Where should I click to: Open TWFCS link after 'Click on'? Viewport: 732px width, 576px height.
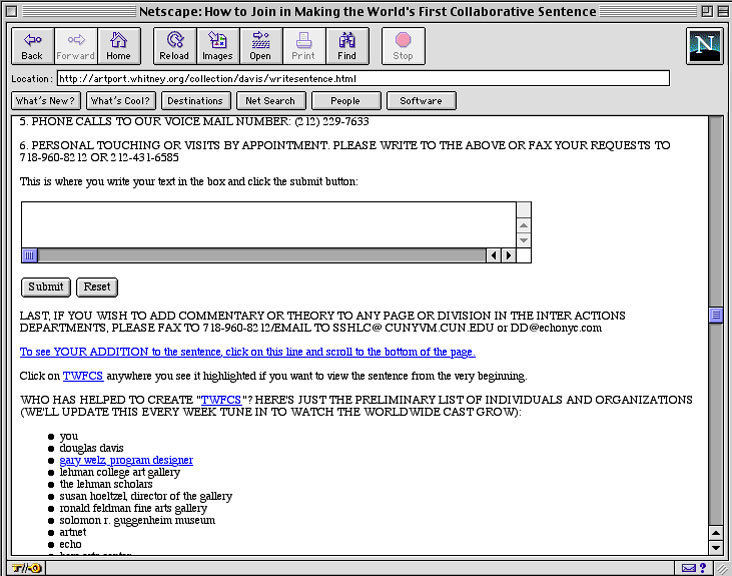pos(83,376)
